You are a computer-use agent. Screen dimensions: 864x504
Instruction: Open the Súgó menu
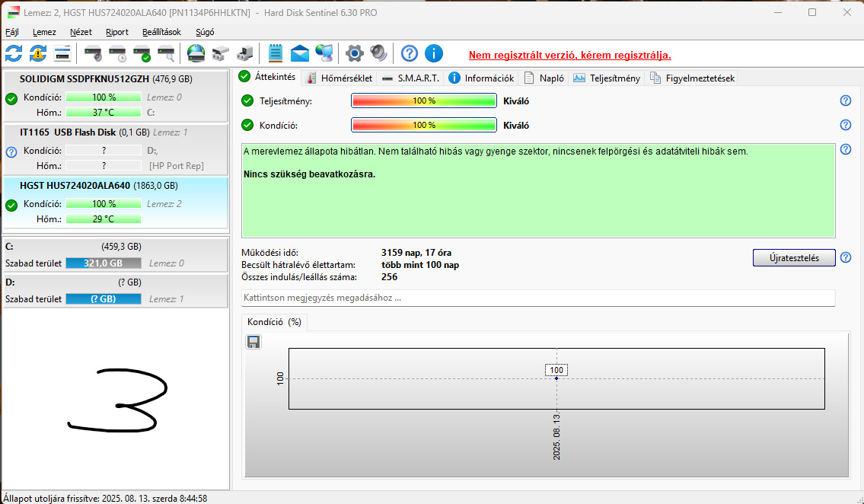pos(205,32)
